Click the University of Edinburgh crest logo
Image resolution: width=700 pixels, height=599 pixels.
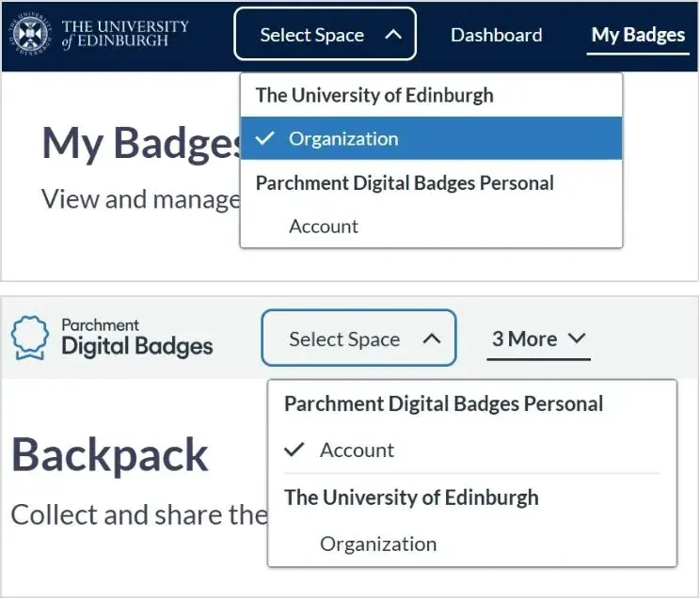[30, 34]
